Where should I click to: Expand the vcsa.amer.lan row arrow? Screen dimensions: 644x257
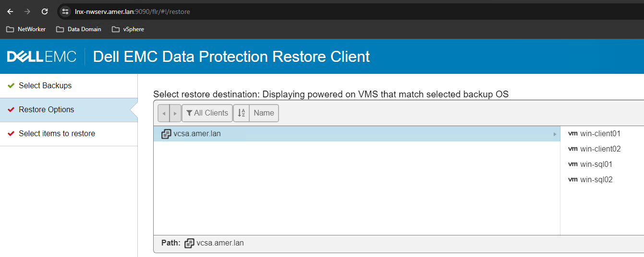(x=555, y=134)
